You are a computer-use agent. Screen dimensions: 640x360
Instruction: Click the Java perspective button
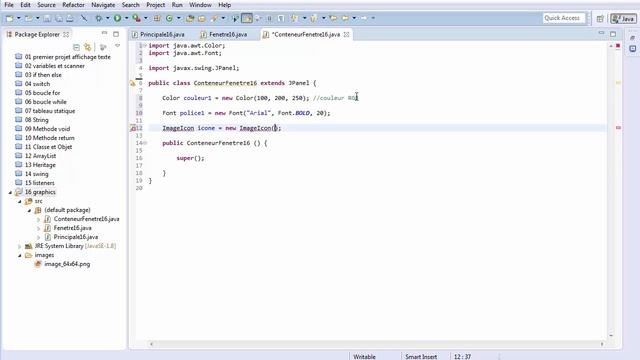tap(623, 18)
